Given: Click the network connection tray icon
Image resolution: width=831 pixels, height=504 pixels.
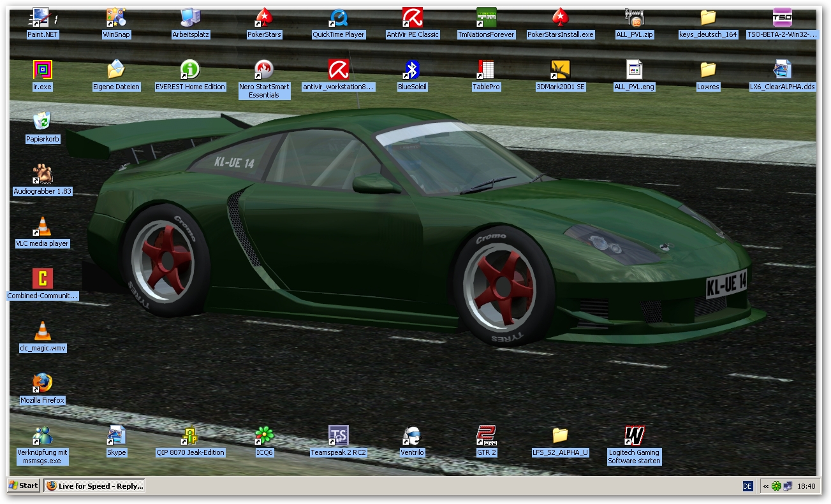Looking at the screenshot, I should point(788,486).
